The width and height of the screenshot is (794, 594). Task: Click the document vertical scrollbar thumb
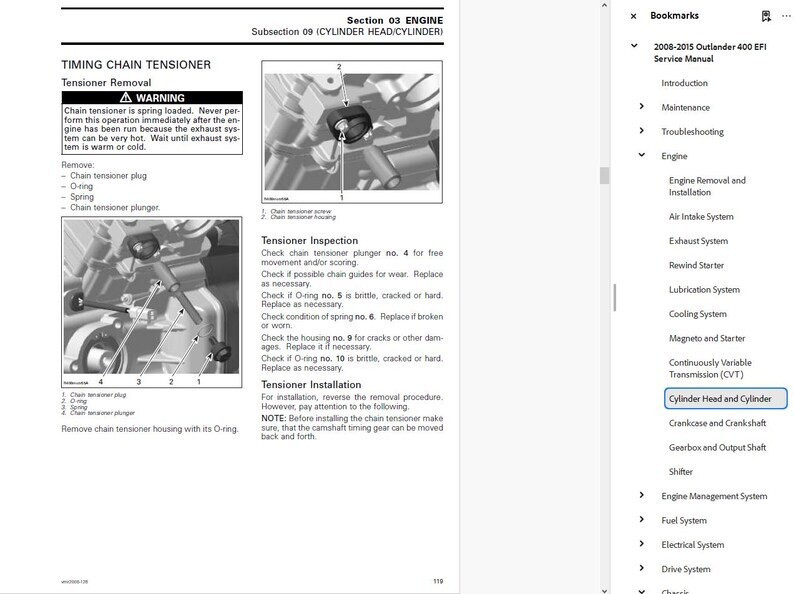click(x=604, y=175)
